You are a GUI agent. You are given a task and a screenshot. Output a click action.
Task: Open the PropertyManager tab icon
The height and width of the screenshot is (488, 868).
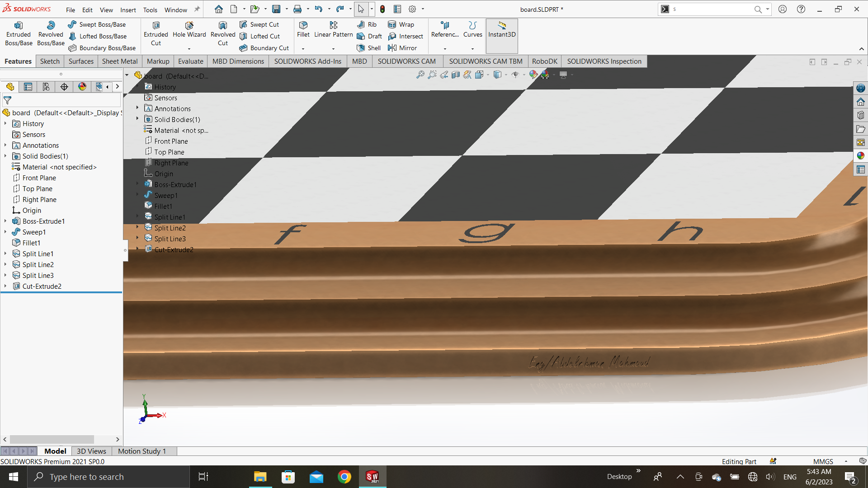(x=28, y=87)
